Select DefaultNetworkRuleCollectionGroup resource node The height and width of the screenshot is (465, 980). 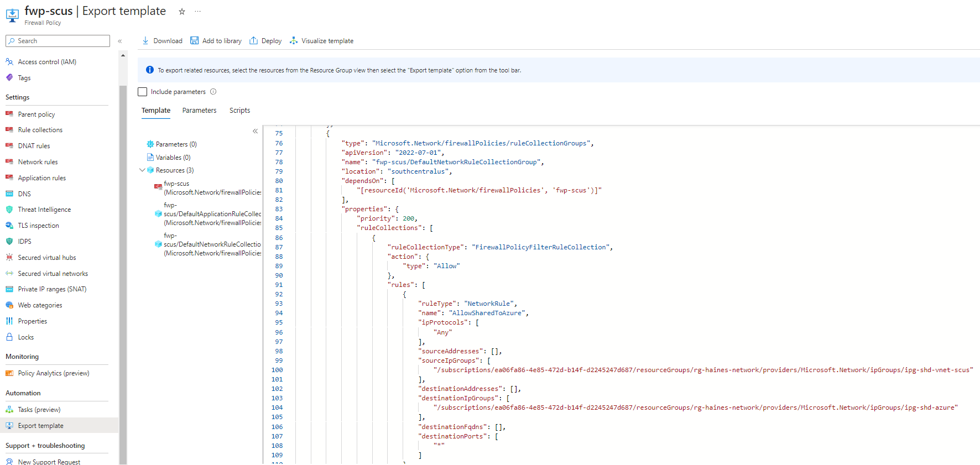208,244
